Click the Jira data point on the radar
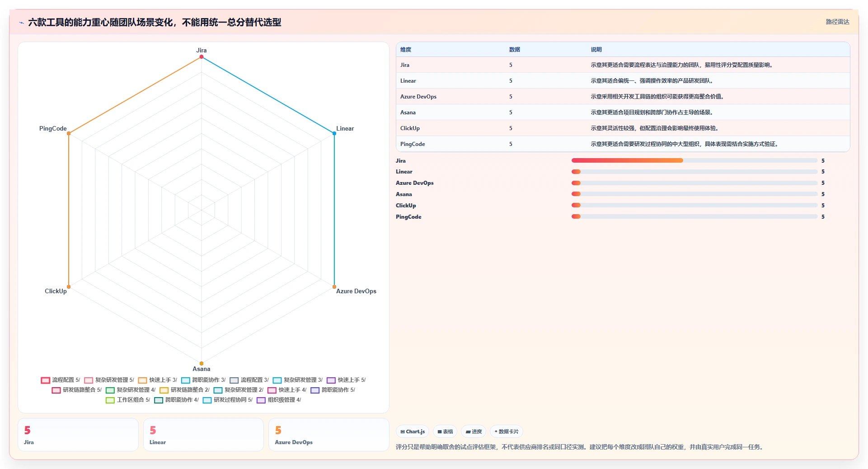The height and width of the screenshot is (469, 868). (202, 57)
